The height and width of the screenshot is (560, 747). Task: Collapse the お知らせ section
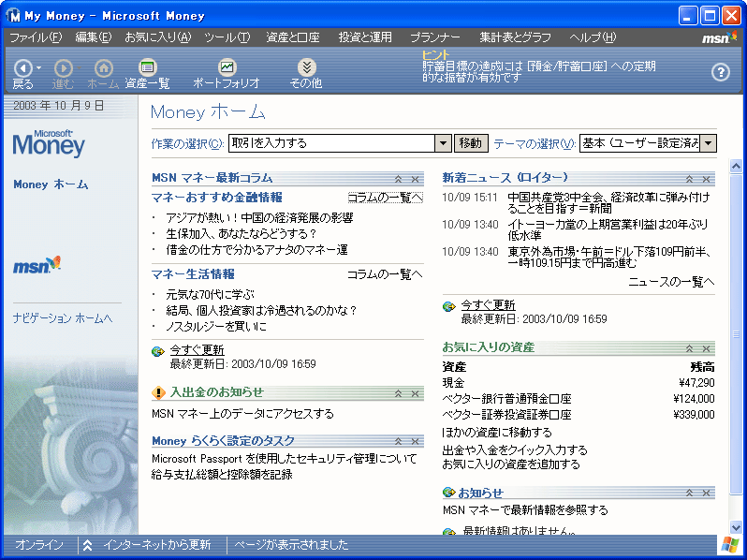689,493
